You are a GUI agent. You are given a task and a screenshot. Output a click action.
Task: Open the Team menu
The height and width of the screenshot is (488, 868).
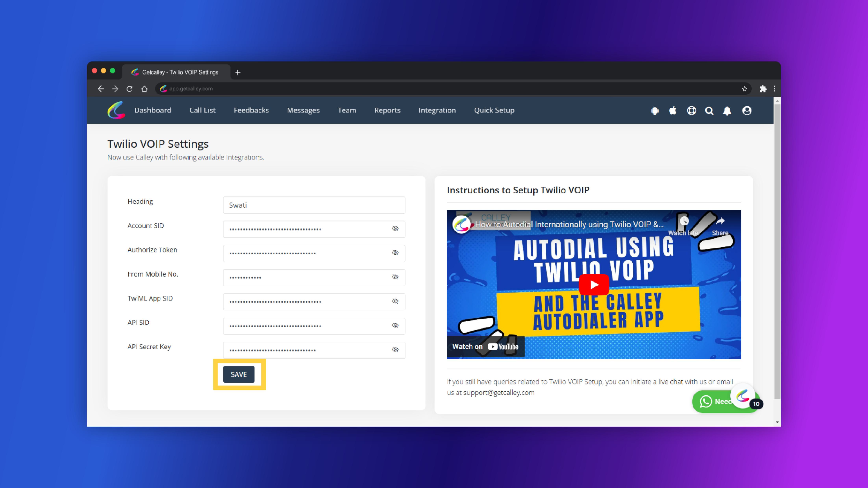pyautogui.click(x=347, y=110)
